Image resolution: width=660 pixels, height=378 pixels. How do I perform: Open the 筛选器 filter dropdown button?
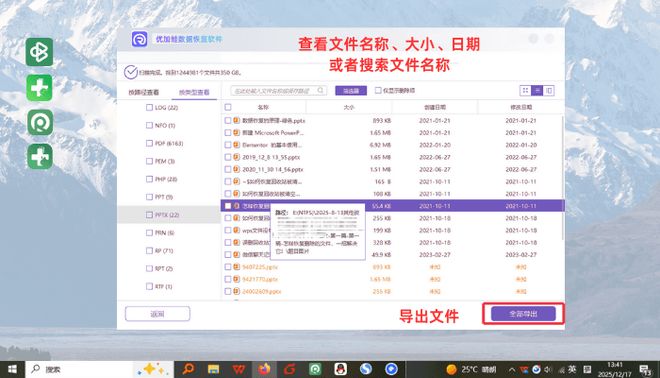tap(351, 91)
